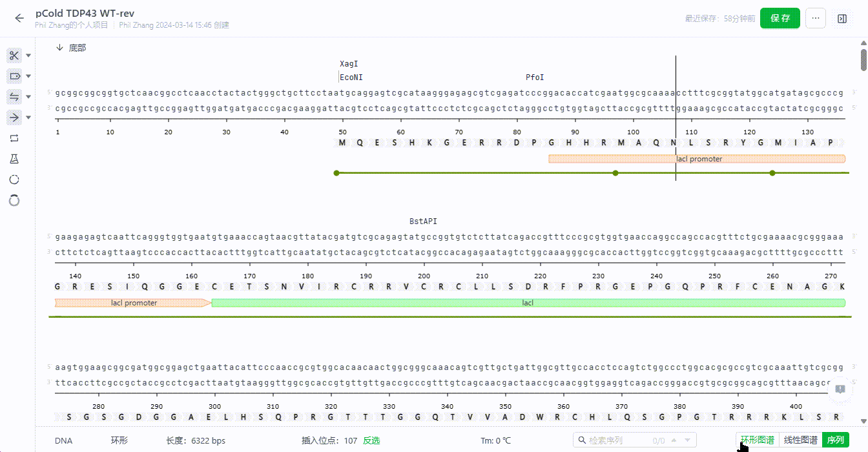Viewport: 868px width, 452px height.
Task: Click the scissors enzyme-cut tool icon
Action: 14,56
